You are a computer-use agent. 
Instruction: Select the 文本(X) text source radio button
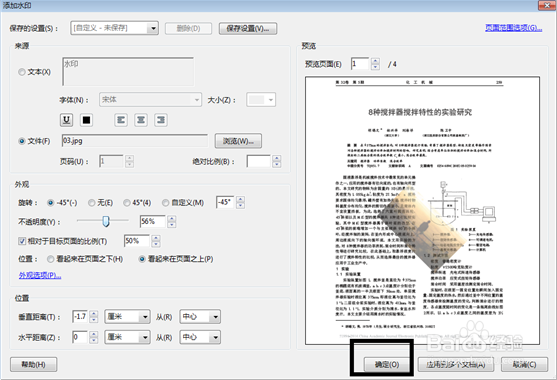click(22, 72)
